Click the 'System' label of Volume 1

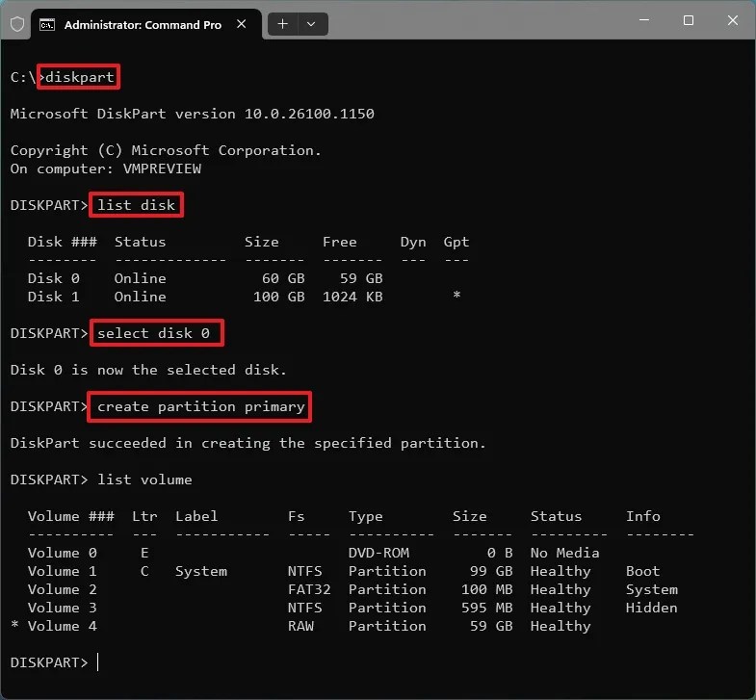tap(201, 572)
